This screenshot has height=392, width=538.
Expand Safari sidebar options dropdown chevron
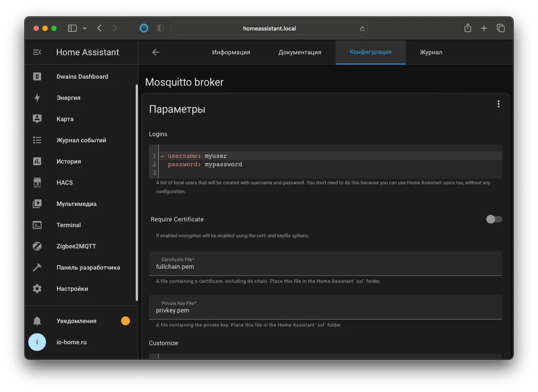tap(85, 28)
